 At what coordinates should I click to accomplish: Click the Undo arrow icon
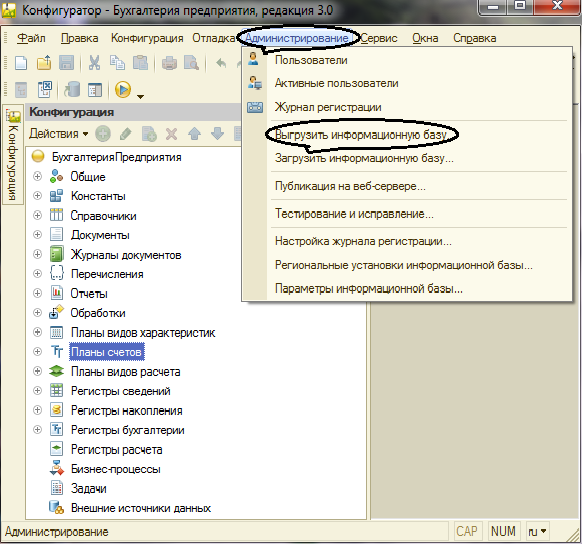coord(221,63)
